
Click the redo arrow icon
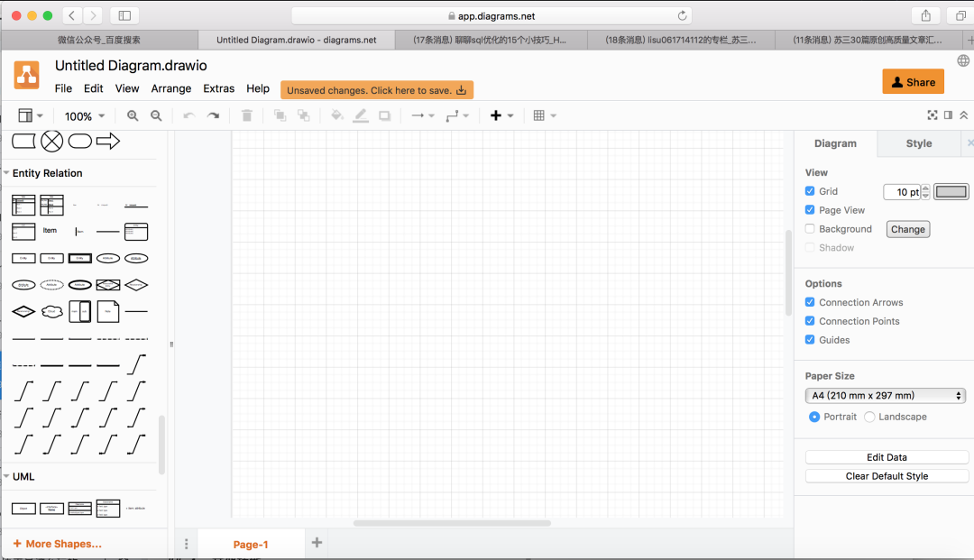213,115
